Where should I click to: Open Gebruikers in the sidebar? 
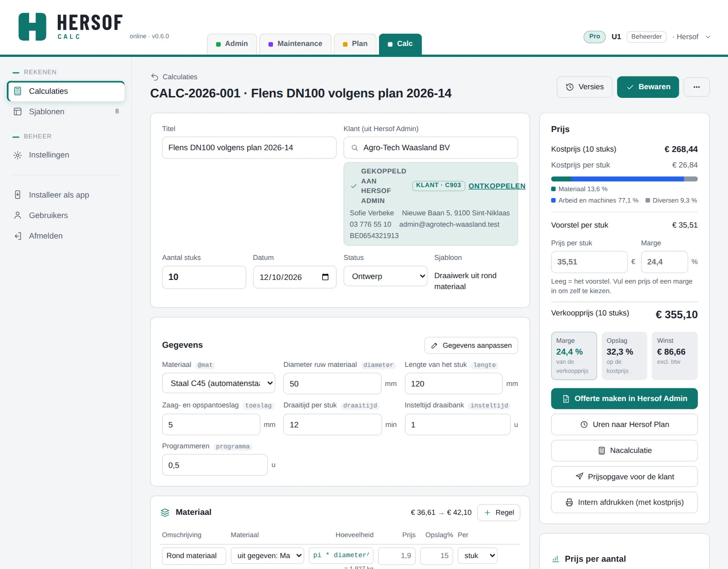(66, 215)
